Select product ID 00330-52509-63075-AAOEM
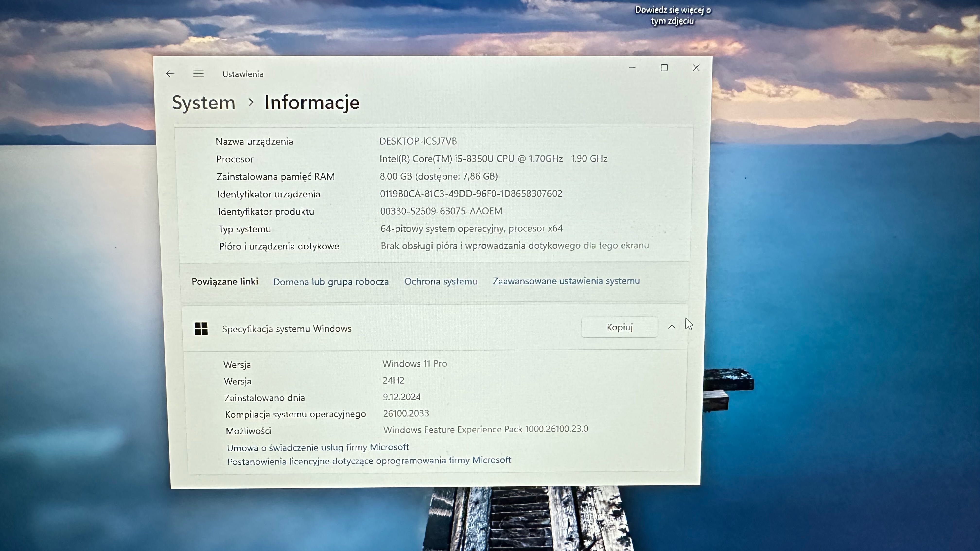980x551 pixels. [x=441, y=211]
